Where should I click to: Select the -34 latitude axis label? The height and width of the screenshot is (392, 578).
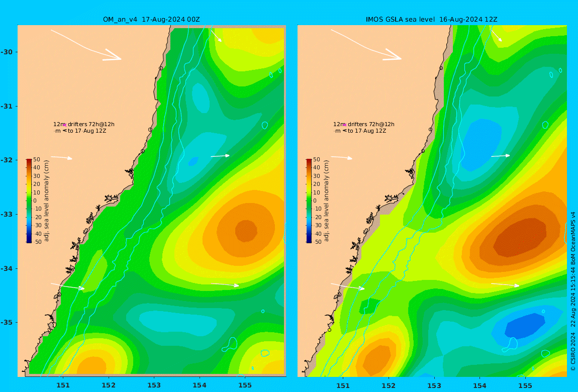tap(6, 268)
